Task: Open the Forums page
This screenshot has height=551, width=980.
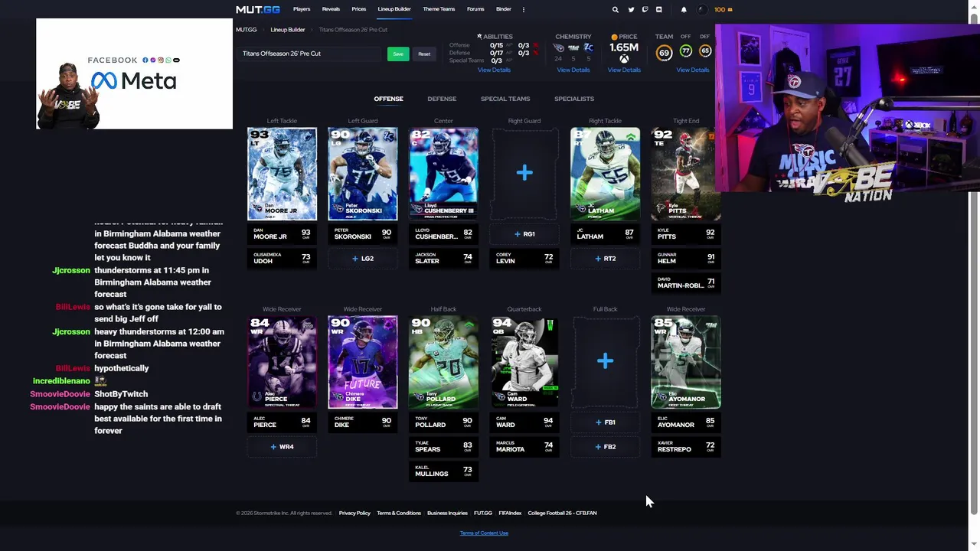Action: pyautogui.click(x=475, y=9)
